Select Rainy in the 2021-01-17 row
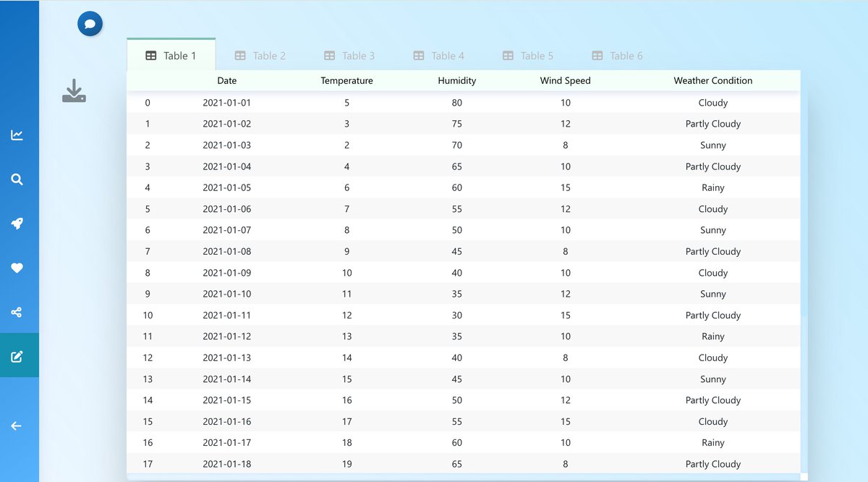 click(x=713, y=443)
